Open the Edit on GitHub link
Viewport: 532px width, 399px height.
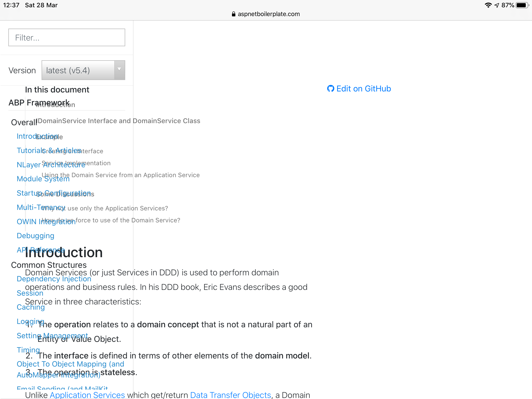[x=363, y=89]
